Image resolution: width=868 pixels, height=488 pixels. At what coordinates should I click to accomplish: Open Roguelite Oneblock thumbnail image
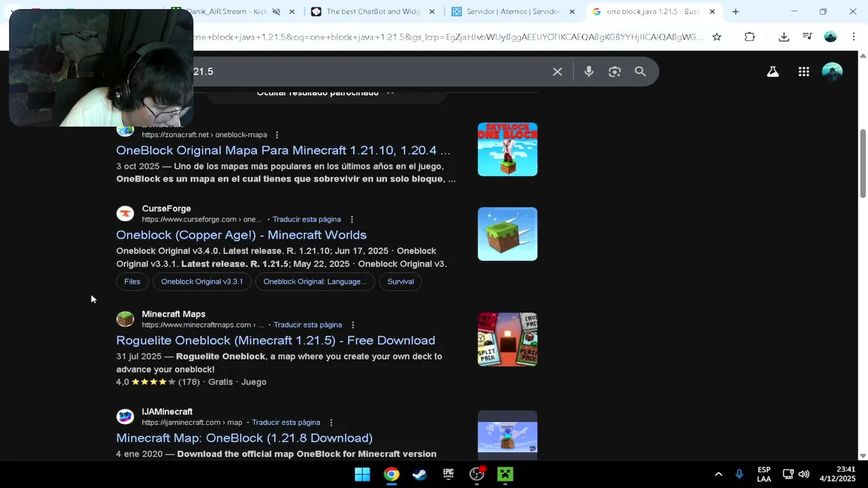[507, 340]
